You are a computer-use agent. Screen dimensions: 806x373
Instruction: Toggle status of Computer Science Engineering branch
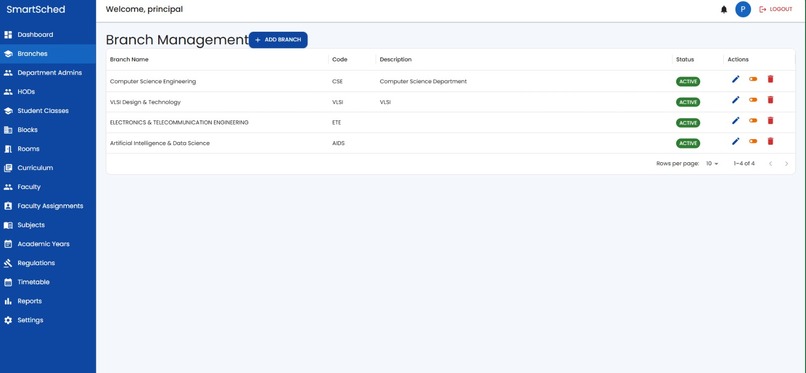[x=753, y=79]
